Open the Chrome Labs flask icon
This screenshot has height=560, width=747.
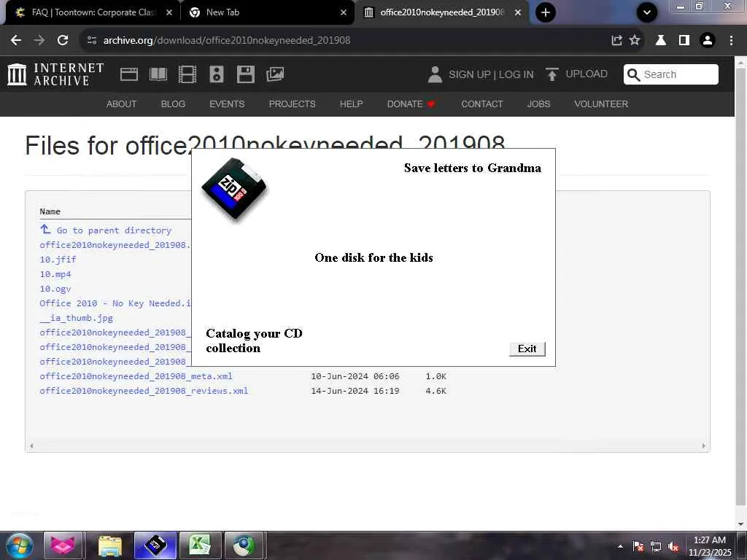click(x=661, y=41)
